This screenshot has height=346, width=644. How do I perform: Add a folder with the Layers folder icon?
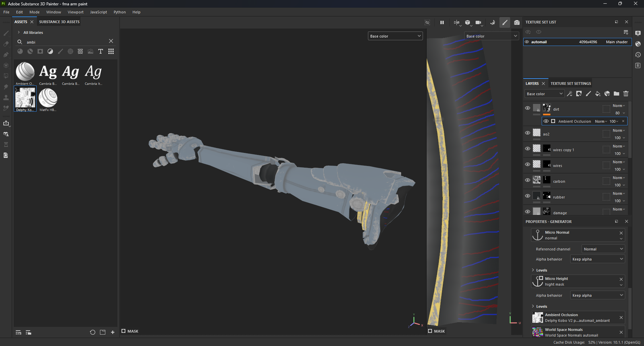click(617, 94)
